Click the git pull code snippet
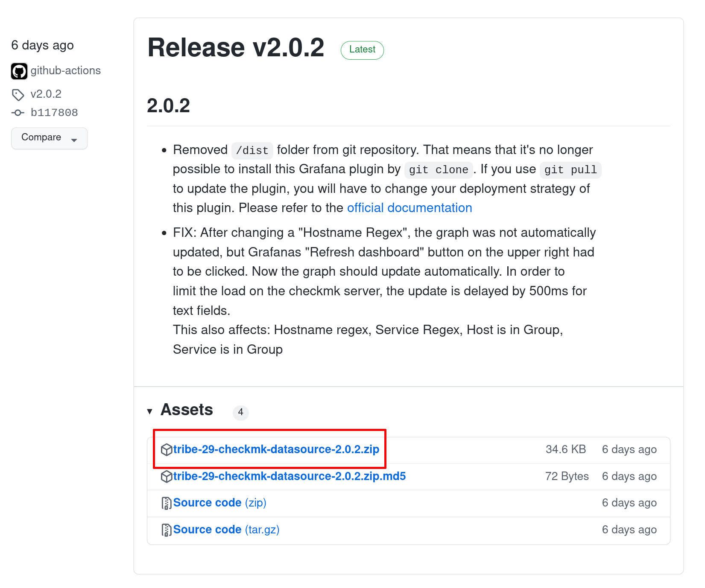This screenshot has width=705, height=588. click(570, 170)
